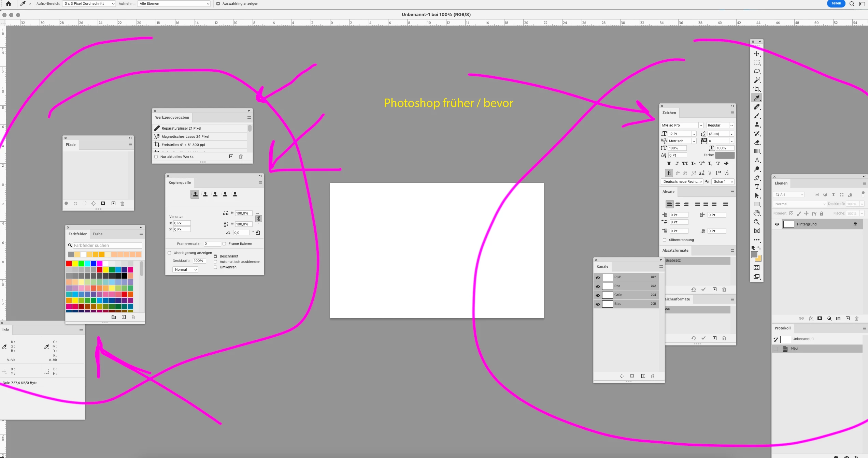Select the Crop tool in toolbar

[757, 89]
